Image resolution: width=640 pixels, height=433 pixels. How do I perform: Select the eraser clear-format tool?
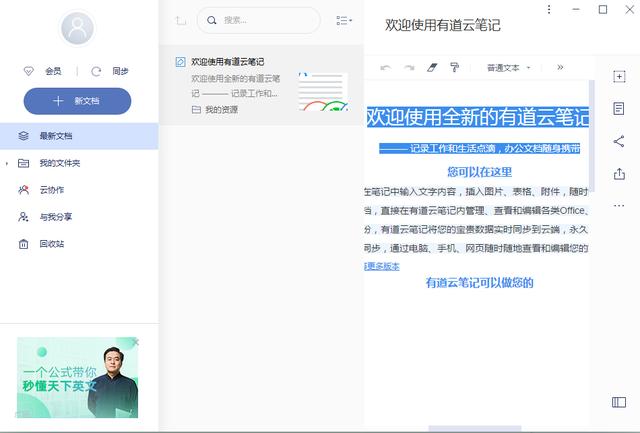432,67
